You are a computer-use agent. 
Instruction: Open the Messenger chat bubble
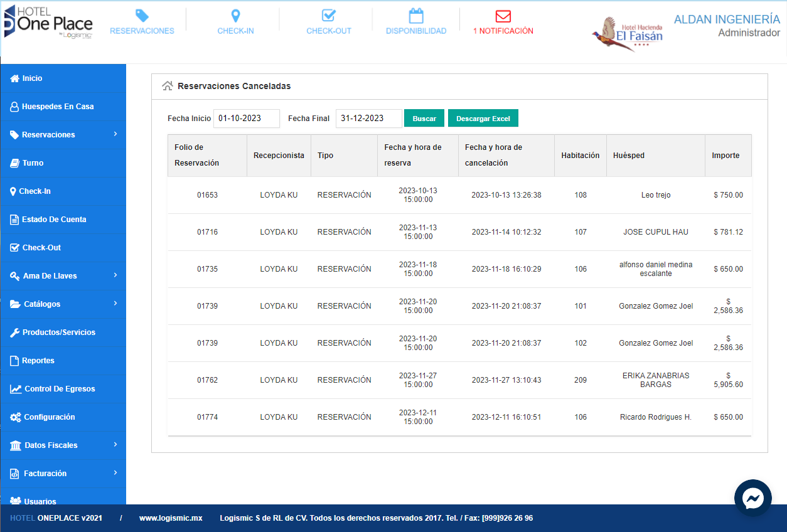pyautogui.click(x=752, y=498)
